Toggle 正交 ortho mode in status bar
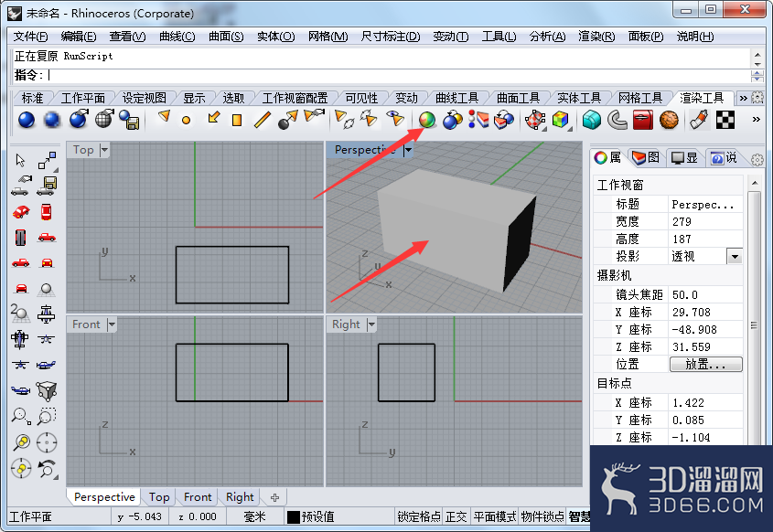 [x=456, y=516]
